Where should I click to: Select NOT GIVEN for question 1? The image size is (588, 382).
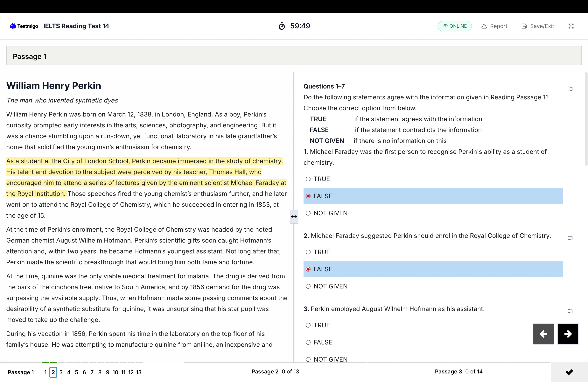tap(308, 213)
